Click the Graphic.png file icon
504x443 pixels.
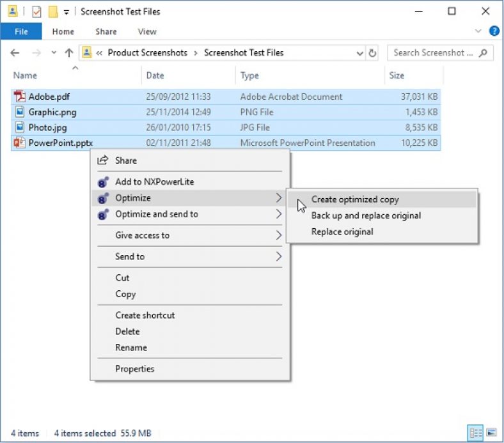[19, 112]
